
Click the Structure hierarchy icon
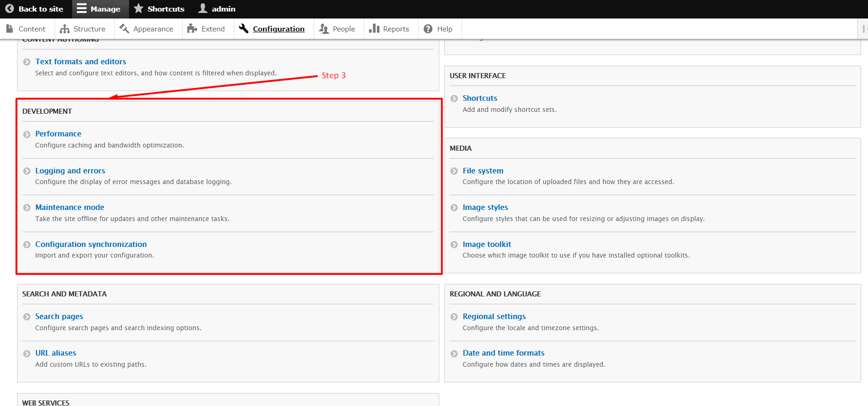pyautogui.click(x=65, y=29)
